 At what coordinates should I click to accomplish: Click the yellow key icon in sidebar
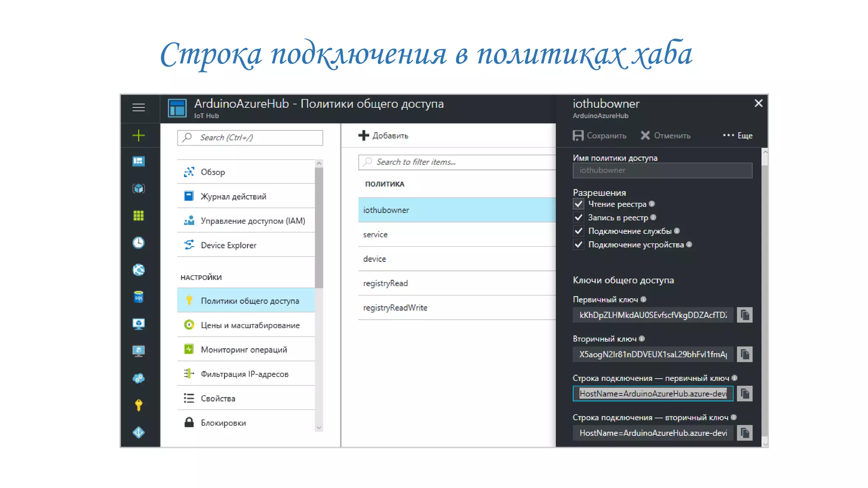139,405
